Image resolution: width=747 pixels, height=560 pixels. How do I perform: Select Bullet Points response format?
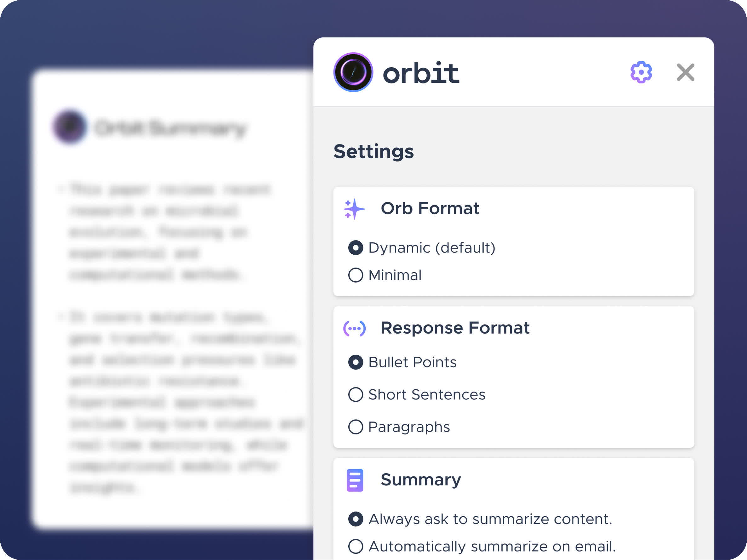pos(356,362)
